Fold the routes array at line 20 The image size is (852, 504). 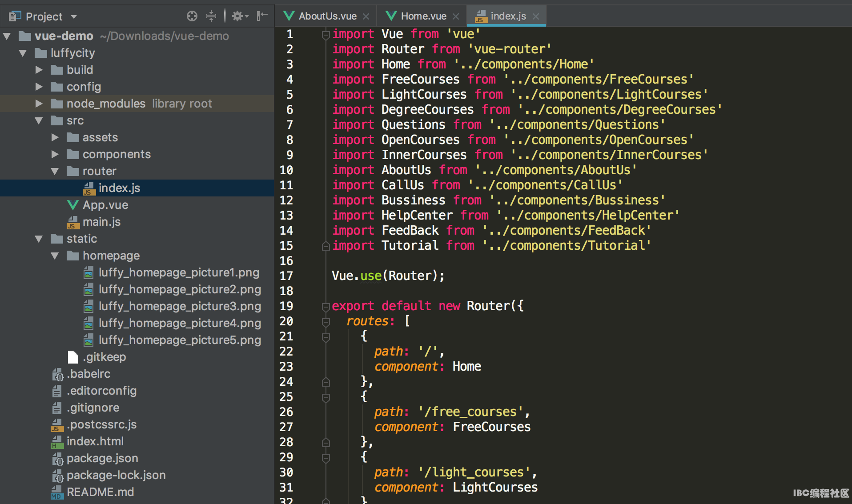click(326, 321)
